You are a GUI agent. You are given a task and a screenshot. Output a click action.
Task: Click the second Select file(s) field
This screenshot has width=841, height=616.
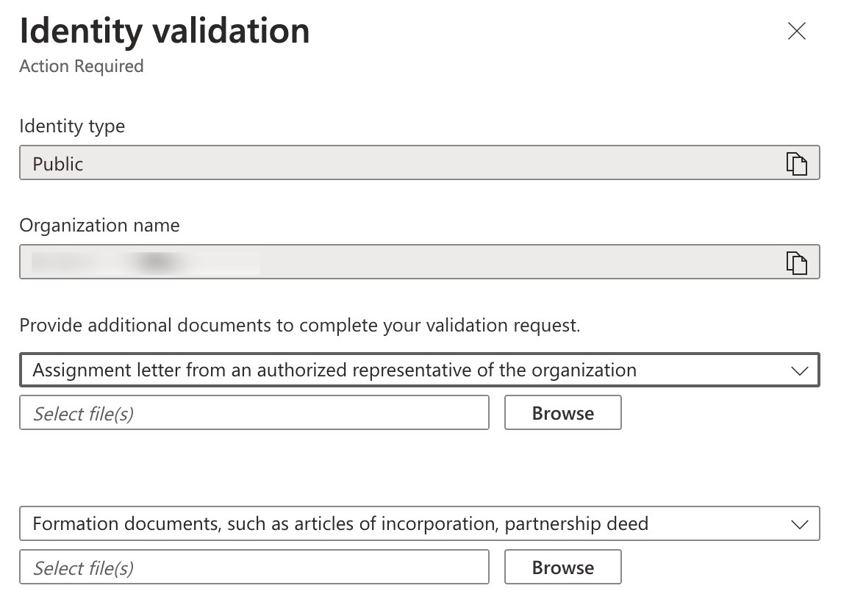[254, 567]
